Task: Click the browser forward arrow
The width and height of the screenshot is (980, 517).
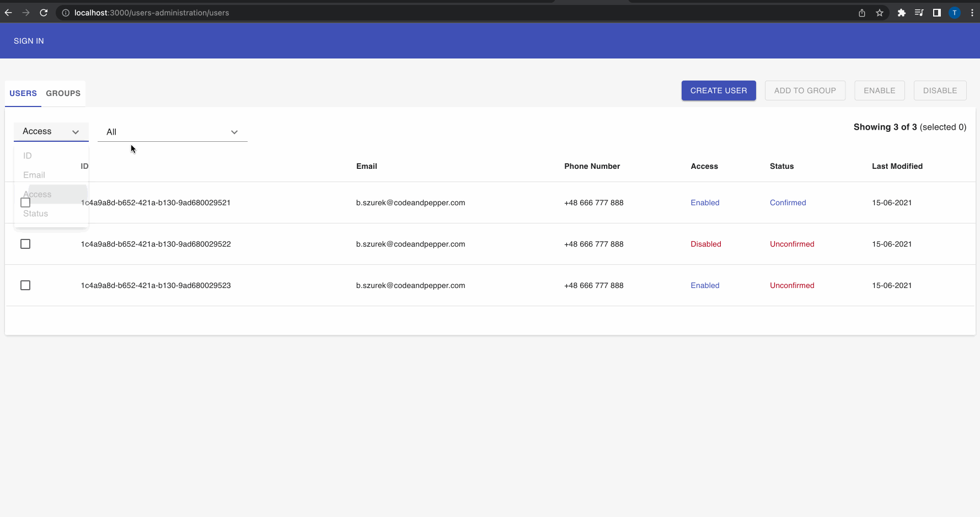Action: pyautogui.click(x=26, y=13)
